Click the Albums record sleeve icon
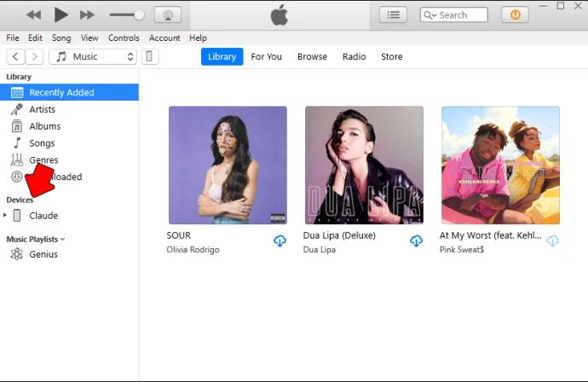 click(x=17, y=126)
